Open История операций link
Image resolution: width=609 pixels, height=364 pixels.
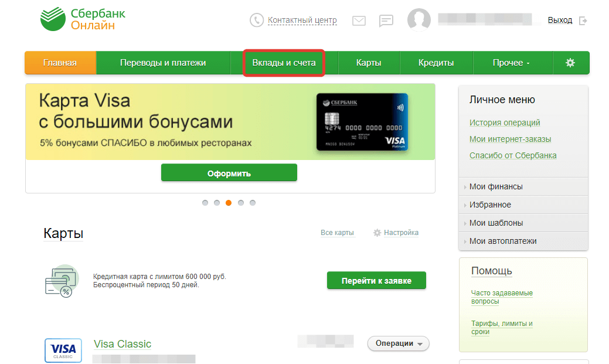tap(505, 123)
